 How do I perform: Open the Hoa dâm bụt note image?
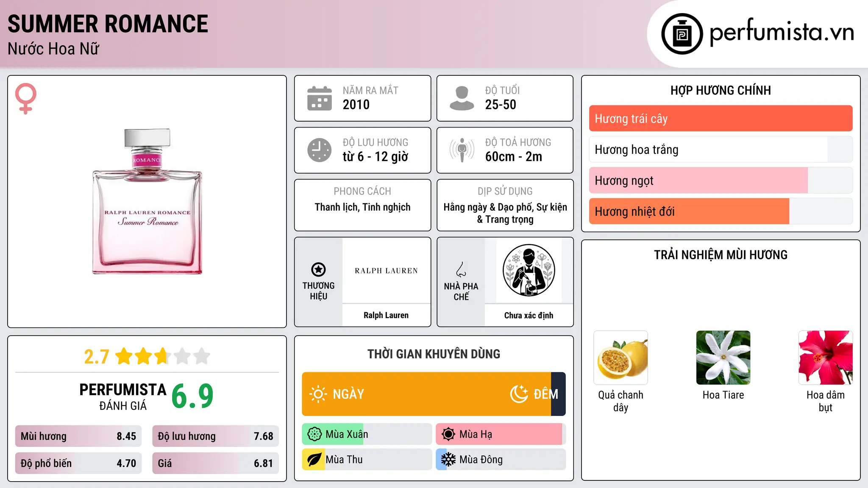(826, 358)
